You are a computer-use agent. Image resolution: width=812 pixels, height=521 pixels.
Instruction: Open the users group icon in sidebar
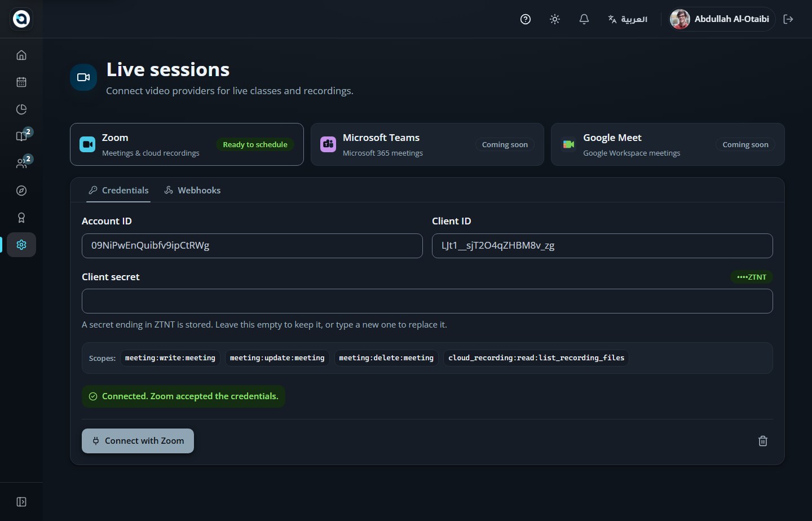point(21,164)
